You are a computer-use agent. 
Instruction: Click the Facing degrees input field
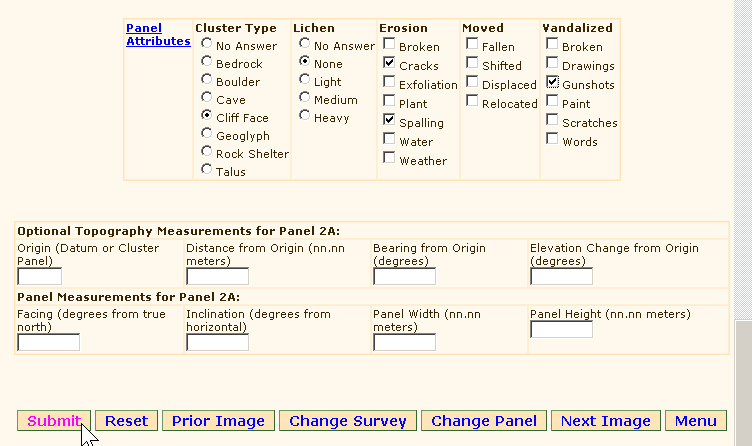[x=48, y=342]
